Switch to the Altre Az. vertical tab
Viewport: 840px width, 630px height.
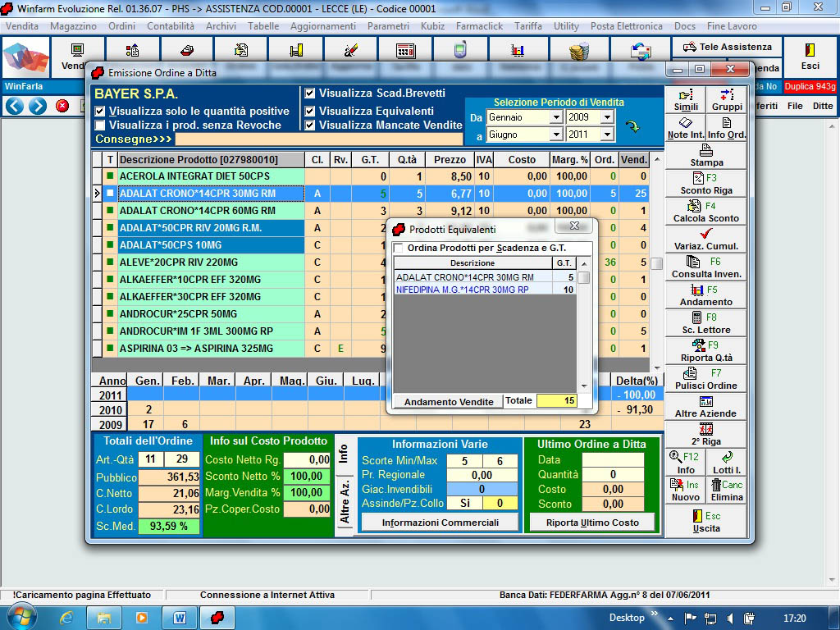point(345,502)
